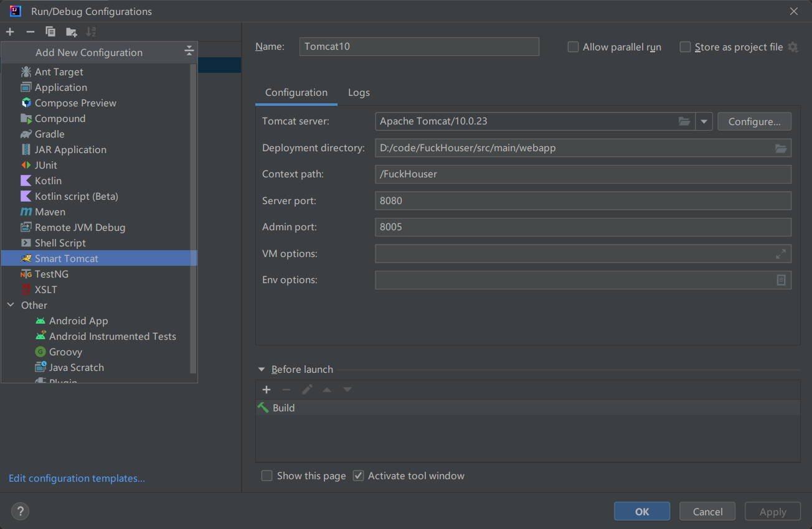Browse for Deployment directory folder icon
Viewport: 812px width, 529px height.
coord(781,148)
